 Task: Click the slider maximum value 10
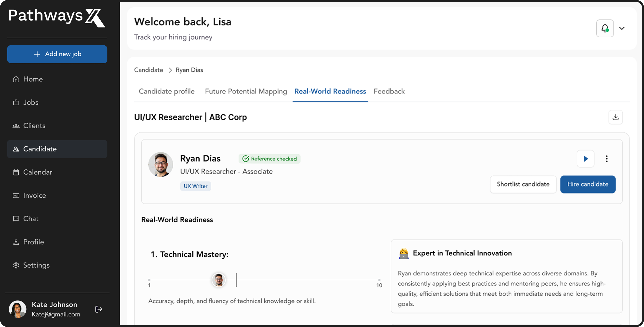click(379, 286)
